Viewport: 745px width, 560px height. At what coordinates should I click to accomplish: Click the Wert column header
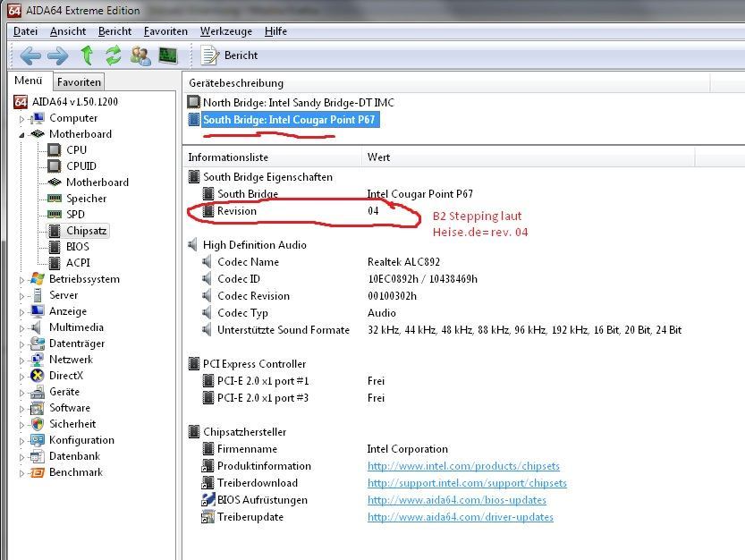[x=529, y=157]
